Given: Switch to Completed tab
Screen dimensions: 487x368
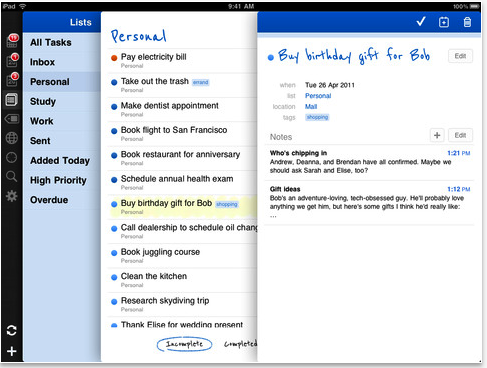Looking at the screenshot, I should 240,344.
